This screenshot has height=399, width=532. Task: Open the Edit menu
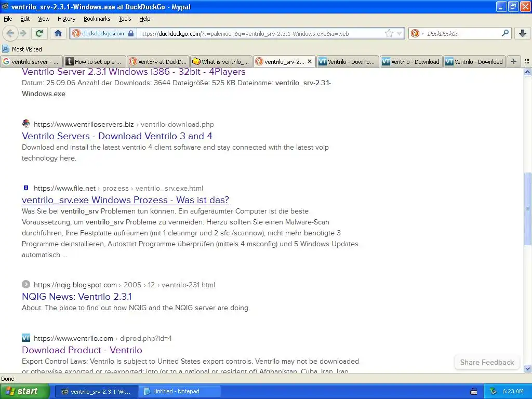click(25, 19)
